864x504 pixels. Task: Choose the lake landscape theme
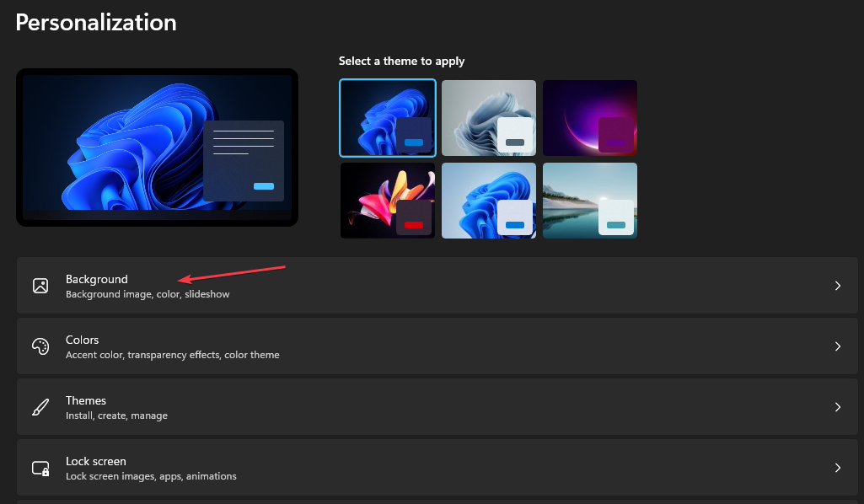[x=590, y=201]
